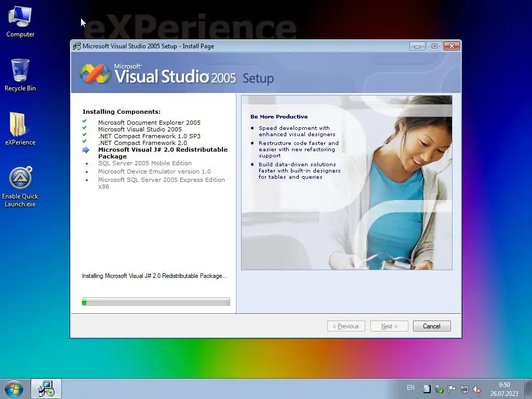
Task: Minimize the Visual Studio Setup window
Action: (x=417, y=46)
